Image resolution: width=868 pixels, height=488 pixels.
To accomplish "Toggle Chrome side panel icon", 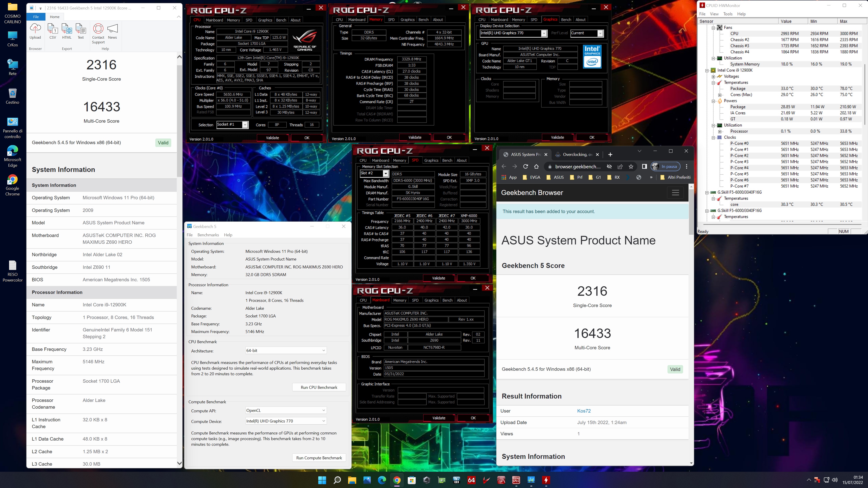I will point(644,166).
